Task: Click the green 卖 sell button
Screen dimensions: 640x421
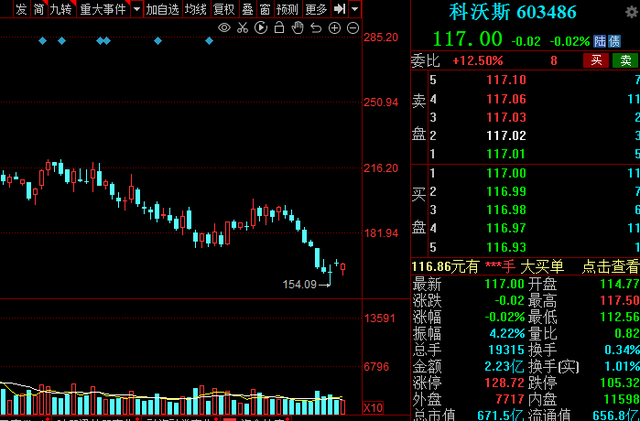Action: (x=626, y=60)
